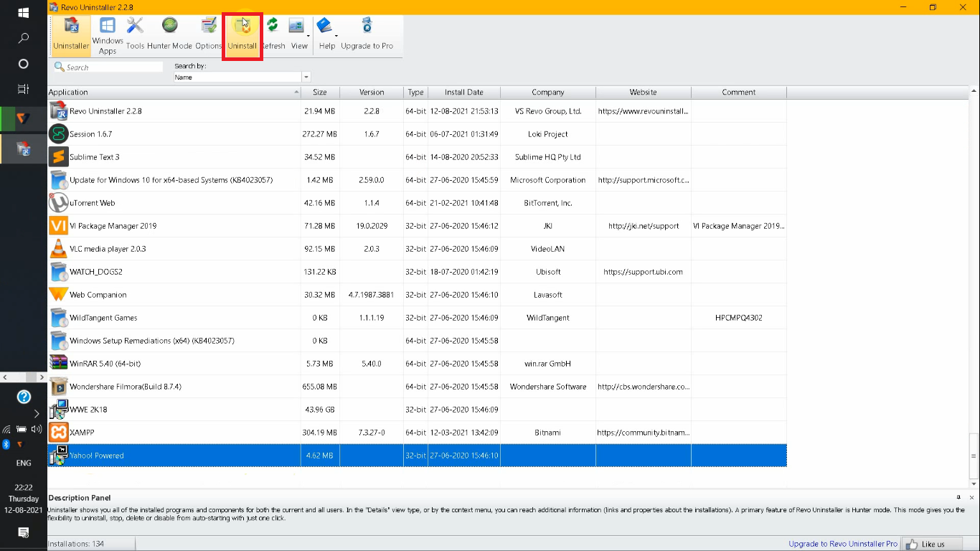Screen dimensions: 980x551
Task: Refresh the installed programs list
Action: point(273,35)
